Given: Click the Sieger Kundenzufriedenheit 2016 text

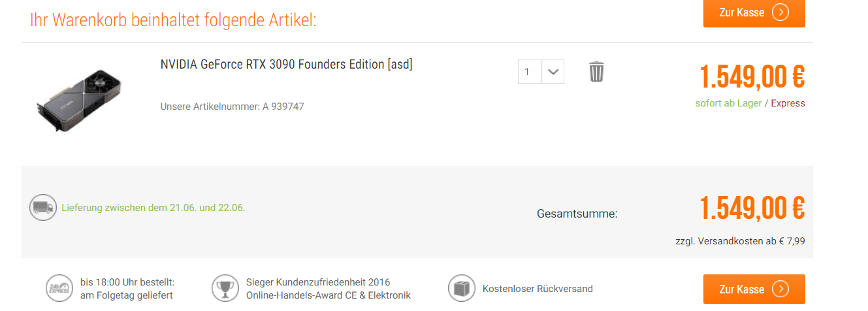Looking at the screenshot, I should pos(318,282).
